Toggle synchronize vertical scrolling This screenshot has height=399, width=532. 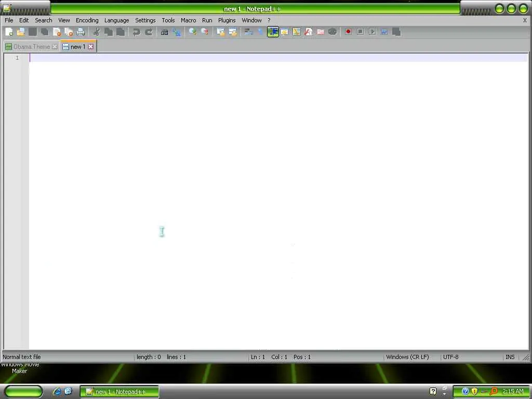220,32
